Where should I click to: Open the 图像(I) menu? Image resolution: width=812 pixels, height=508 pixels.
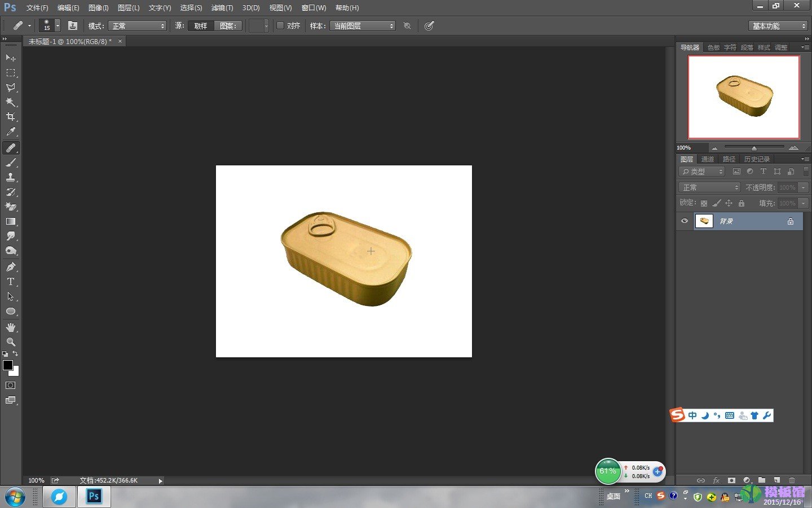tap(99, 8)
